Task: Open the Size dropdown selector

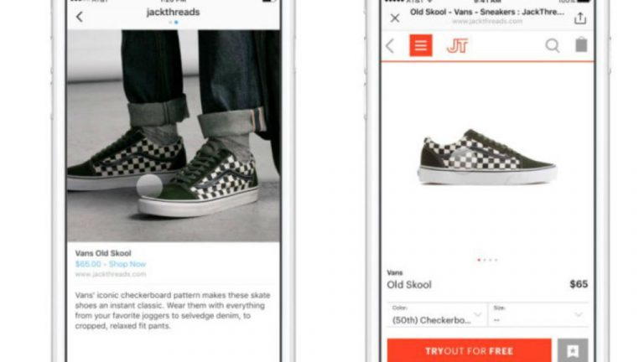Action: click(x=538, y=315)
